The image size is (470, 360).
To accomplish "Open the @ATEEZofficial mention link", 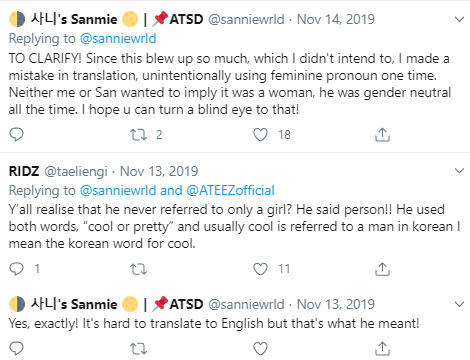I will pos(230,191).
